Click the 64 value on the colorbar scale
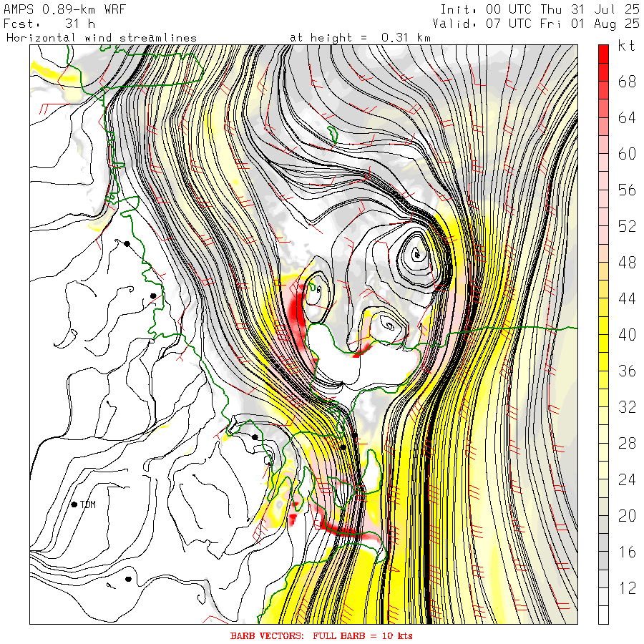The height and width of the screenshot is (644, 644). point(627,118)
